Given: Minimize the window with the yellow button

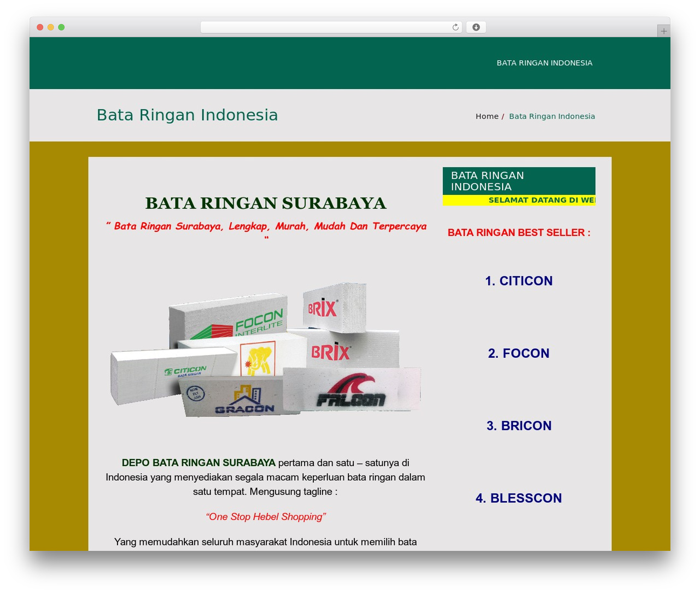Looking at the screenshot, I should pos(50,27).
